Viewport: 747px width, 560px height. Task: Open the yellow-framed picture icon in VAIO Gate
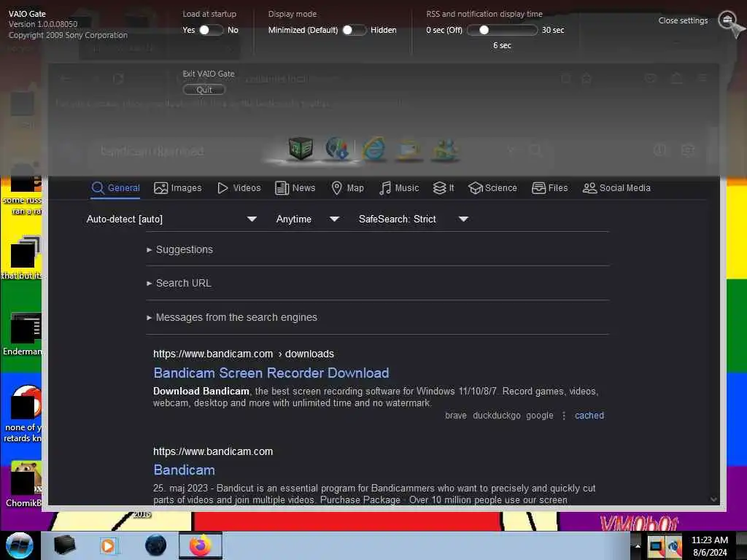pos(410,149)
